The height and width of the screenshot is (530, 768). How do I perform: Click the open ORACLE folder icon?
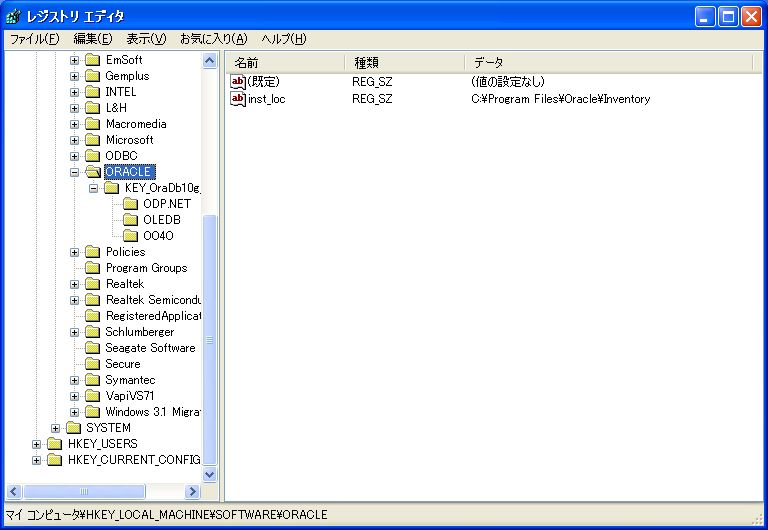93,172
